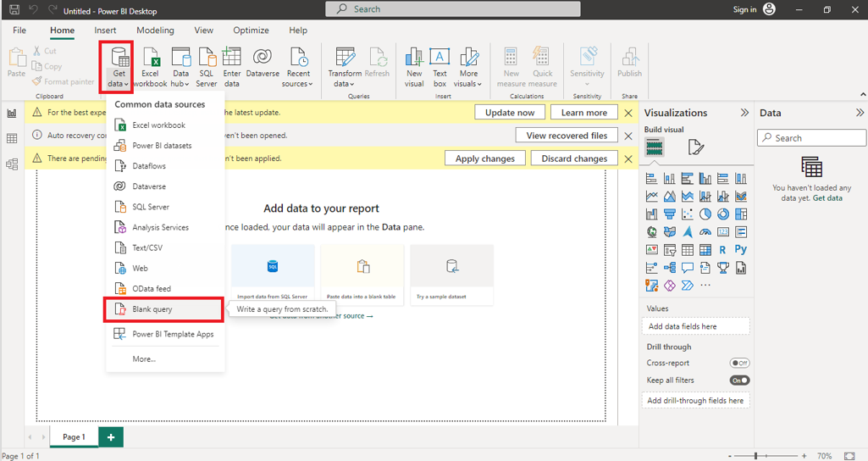Select the globe map visual
Screen dimensions: 868x461
(652, 231)
